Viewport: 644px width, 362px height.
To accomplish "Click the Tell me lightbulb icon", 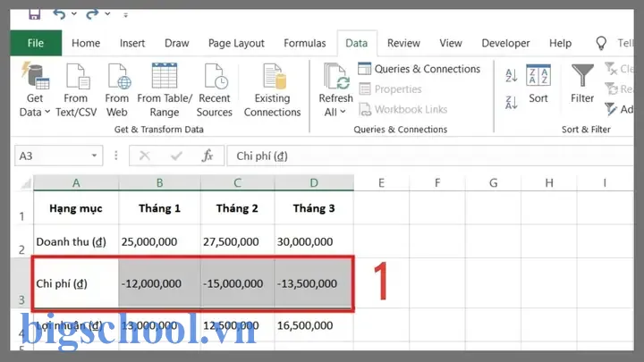I will pos(601,43).
